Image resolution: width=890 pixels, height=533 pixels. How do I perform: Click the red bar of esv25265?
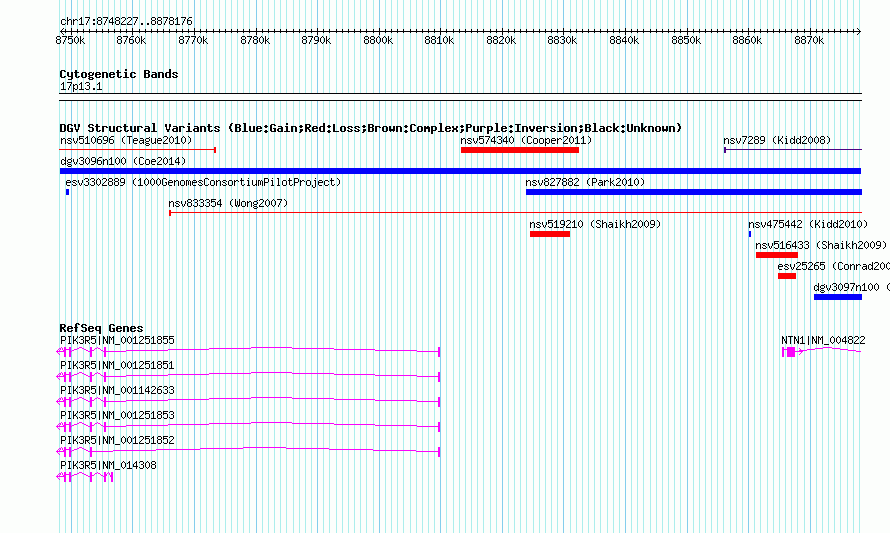pyautogui.click(x=787, y=276)
